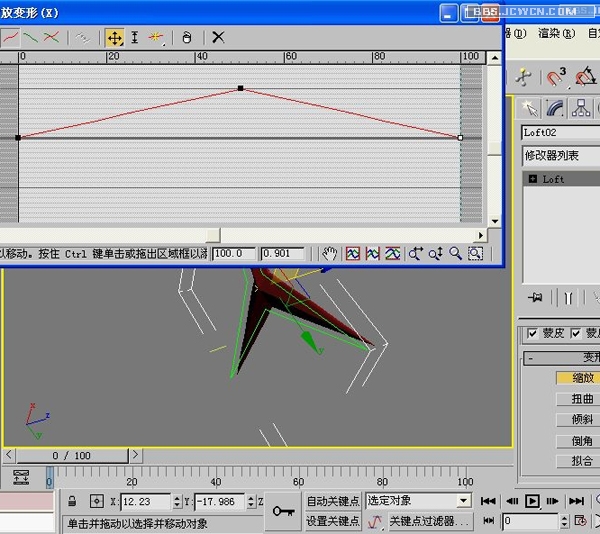The height and width of the screenshot is (534, 600).
Task: Click the Reset Curve X icon
Action: point(218,37)
